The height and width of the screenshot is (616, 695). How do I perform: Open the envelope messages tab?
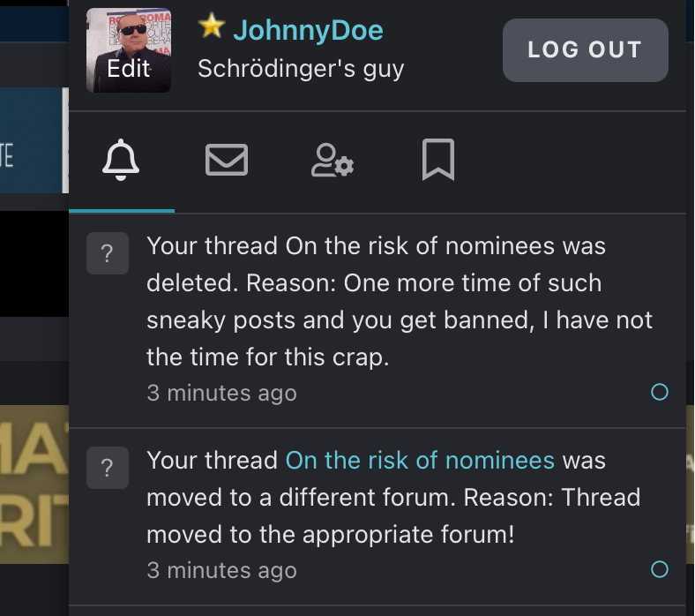pyautogui.click(x=227, y=162)
